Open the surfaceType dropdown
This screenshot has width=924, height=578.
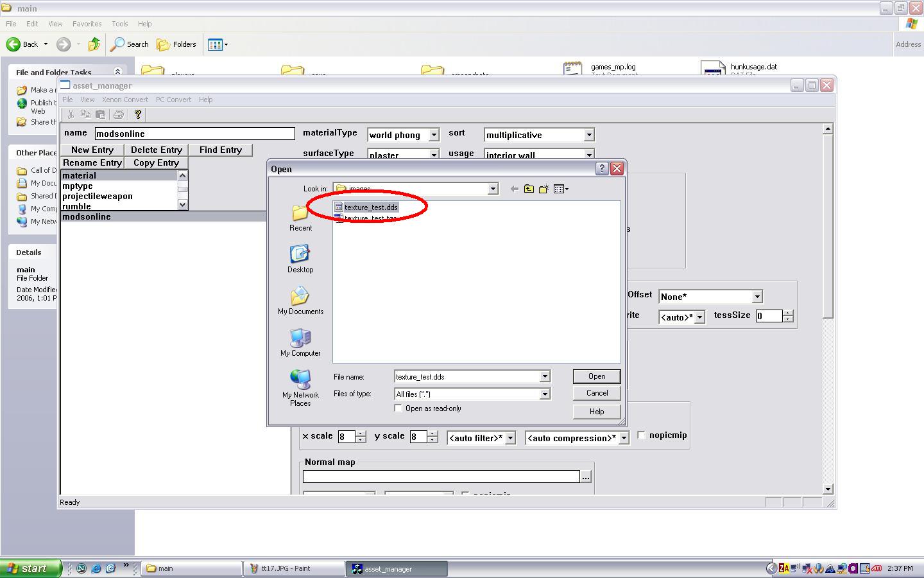click(x=434, y=155)
